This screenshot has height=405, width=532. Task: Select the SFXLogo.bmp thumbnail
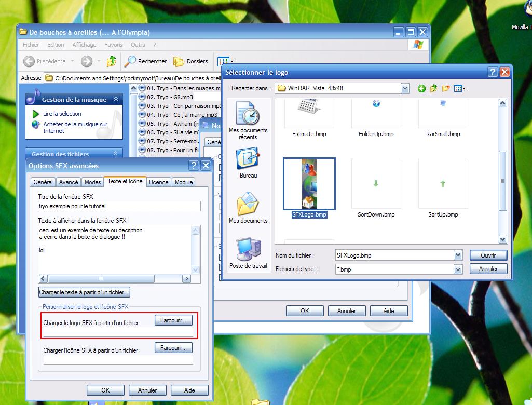(309, 184)
